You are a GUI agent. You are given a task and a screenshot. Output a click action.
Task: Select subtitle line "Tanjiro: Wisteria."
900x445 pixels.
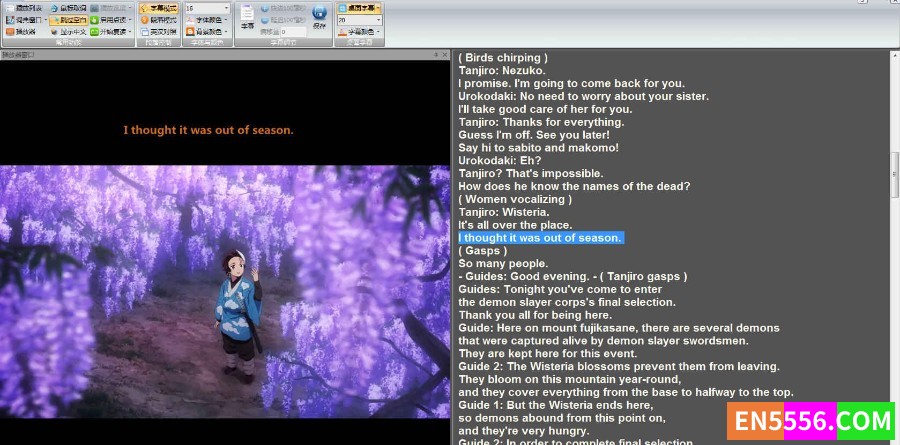tap(503, 212)
